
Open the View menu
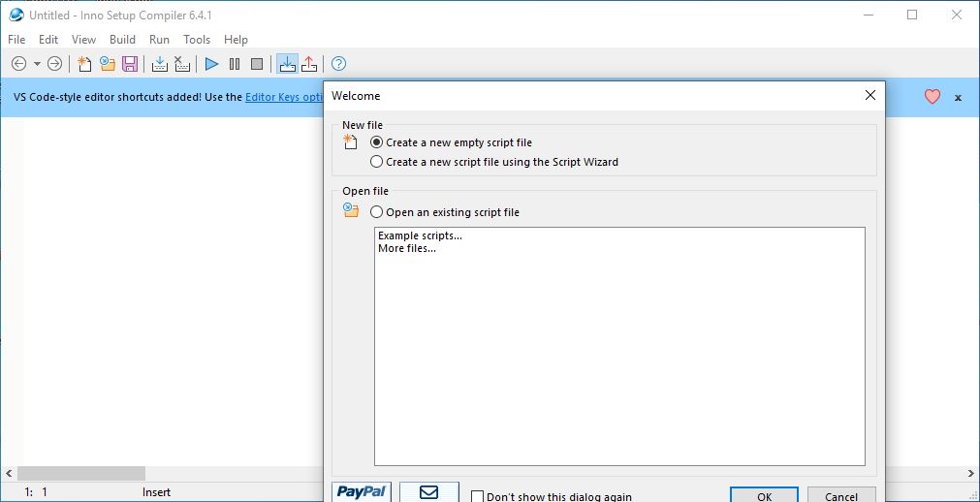pyautogui.click(x=83, y=40)
